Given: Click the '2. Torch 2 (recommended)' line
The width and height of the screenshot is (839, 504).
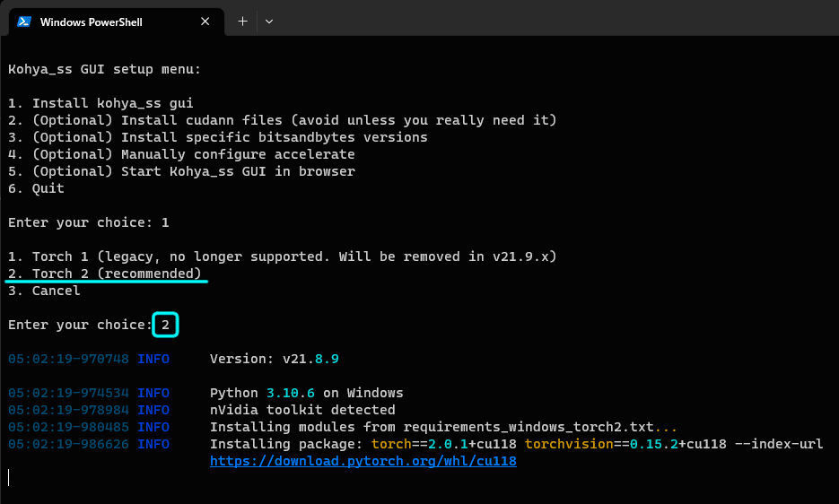Looking at the screenshot, I should click(x=105, y=274).
